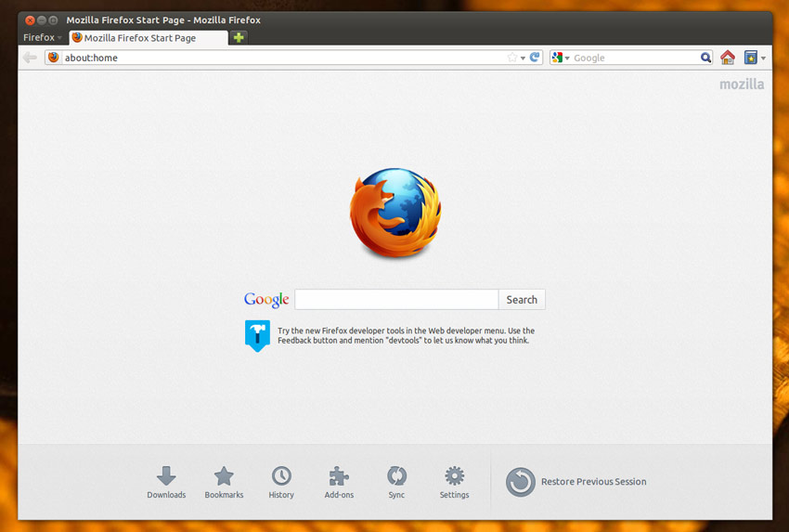This screenshot has width=789, height=532.
Task: Open the search engine selector dropdown
Action: click(560, 58)
